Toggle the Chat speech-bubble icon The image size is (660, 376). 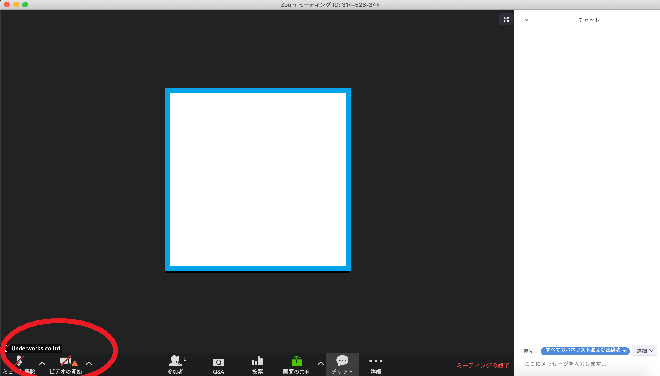(342, 360)
